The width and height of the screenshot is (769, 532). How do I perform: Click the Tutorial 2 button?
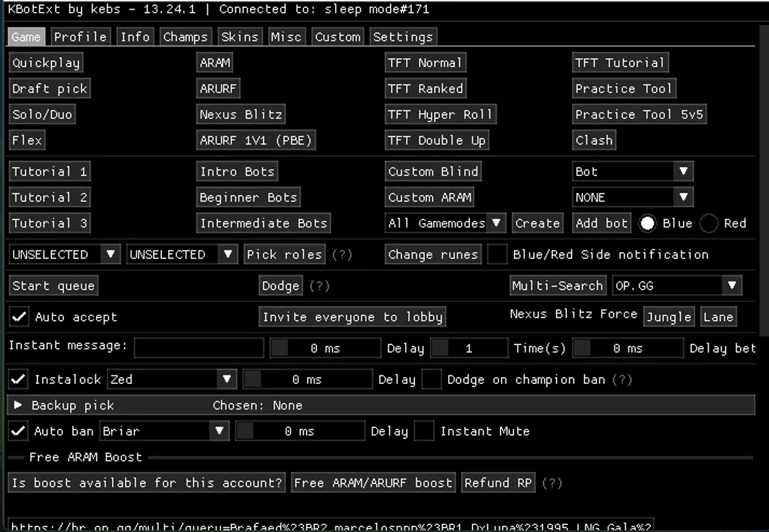(50, 197)
